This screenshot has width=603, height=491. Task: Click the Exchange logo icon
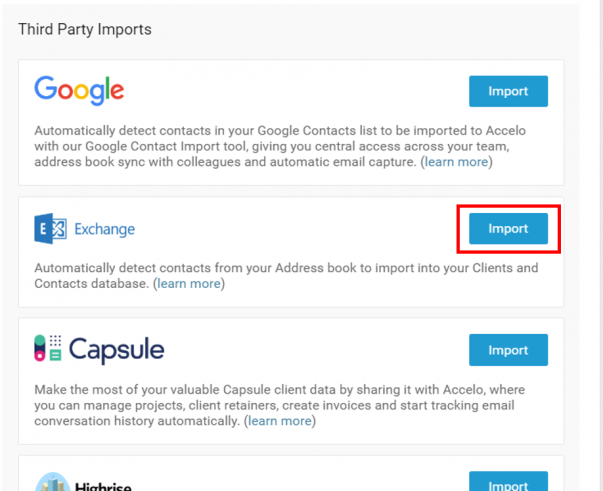click(x=50, y=229)
